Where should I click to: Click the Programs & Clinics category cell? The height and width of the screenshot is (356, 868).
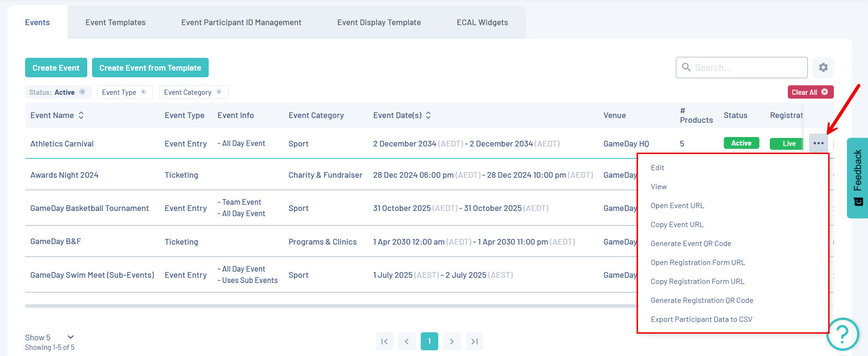click(x=323, y=242)
